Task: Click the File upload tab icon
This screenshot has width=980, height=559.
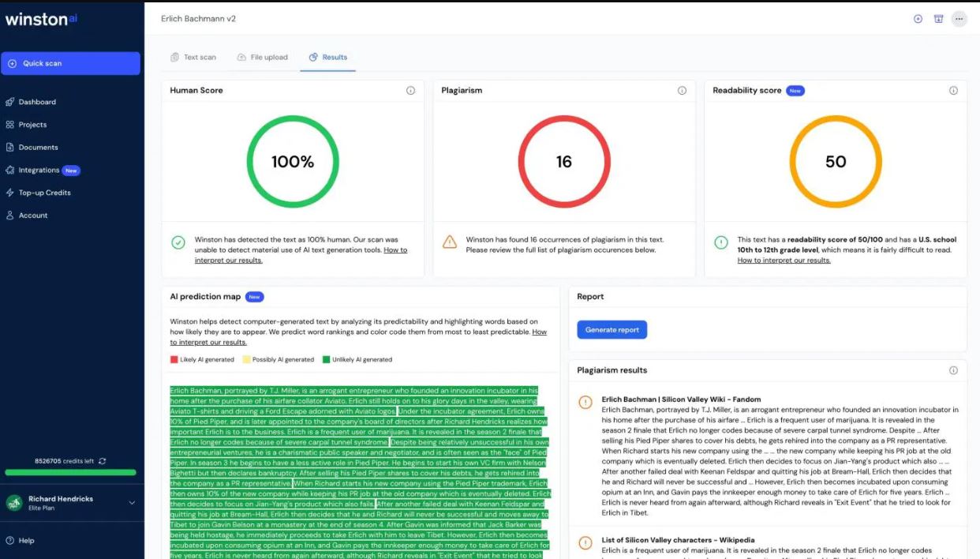Action: click(241, 57)
